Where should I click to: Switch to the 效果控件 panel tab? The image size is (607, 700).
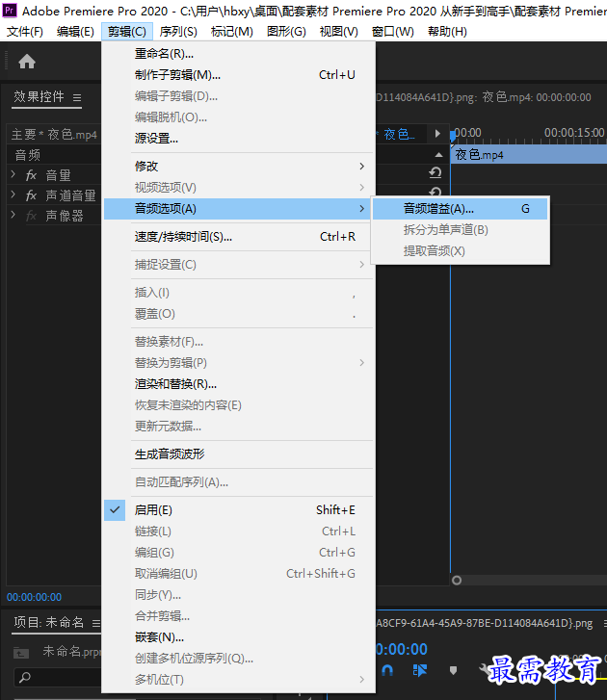tap(39, 97)
